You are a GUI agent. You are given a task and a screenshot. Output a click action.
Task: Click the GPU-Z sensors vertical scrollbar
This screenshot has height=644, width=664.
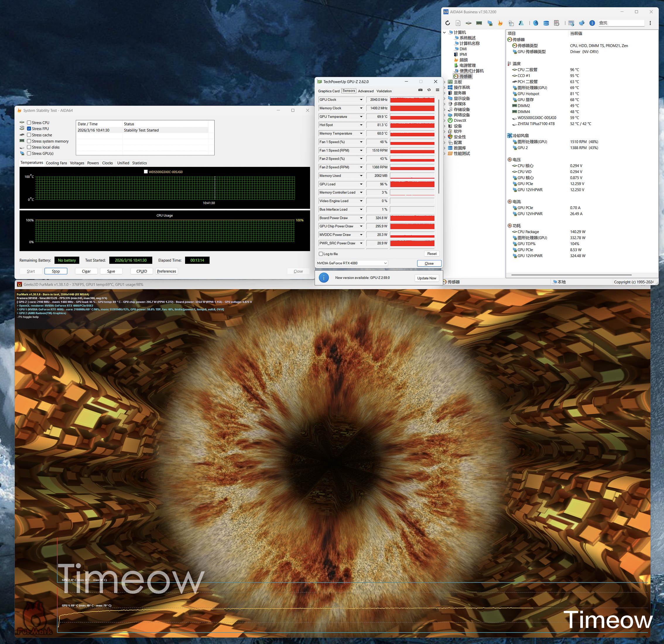[x=439, y=146]
